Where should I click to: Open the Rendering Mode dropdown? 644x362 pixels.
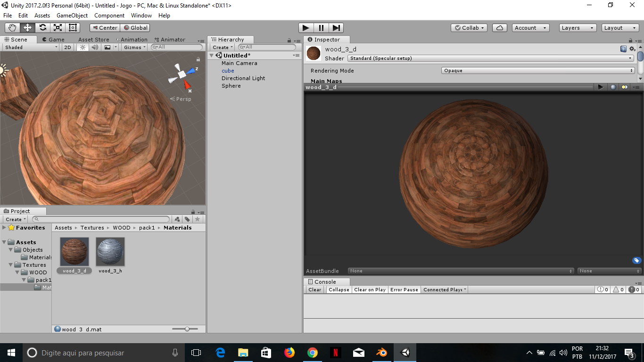[x=538, y=71]
